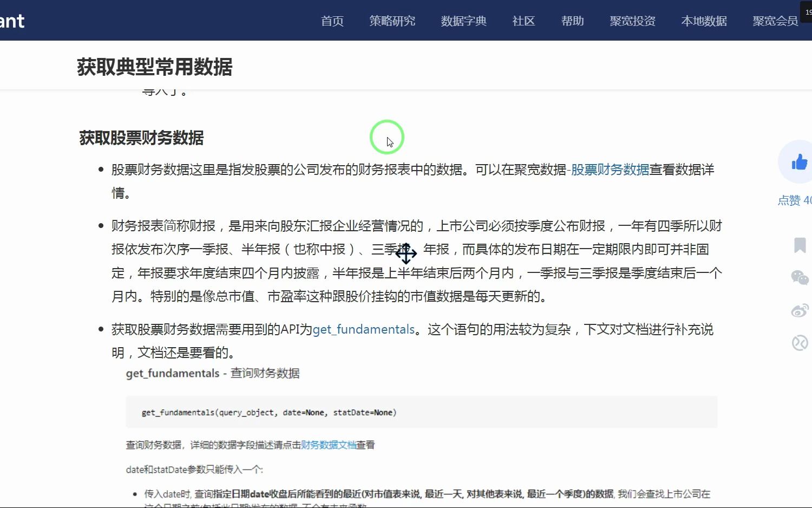Click the thumbs-up like icon

tap(799, 161)
